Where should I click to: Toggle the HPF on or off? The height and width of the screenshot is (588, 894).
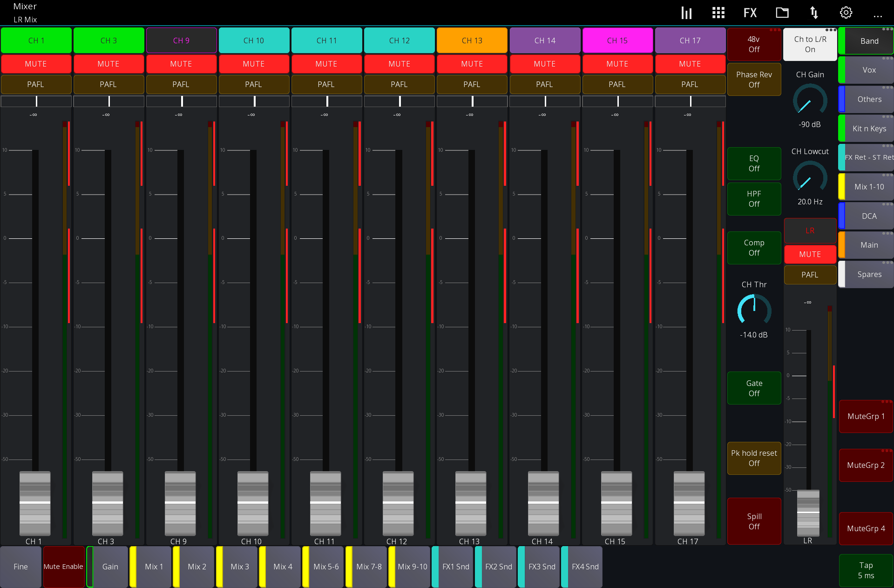[x=754, y=199]
